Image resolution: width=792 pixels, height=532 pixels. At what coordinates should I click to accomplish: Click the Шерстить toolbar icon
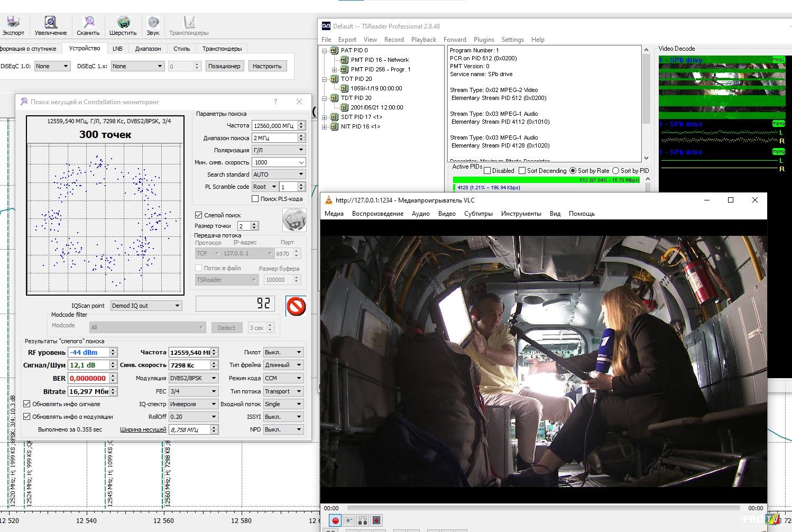point(123,23)
